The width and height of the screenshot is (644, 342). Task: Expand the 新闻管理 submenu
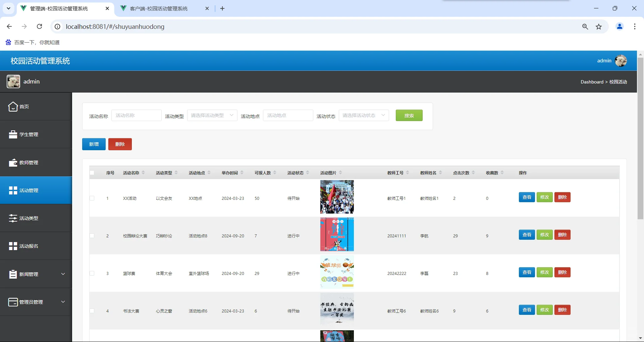(x=63, y=274)
